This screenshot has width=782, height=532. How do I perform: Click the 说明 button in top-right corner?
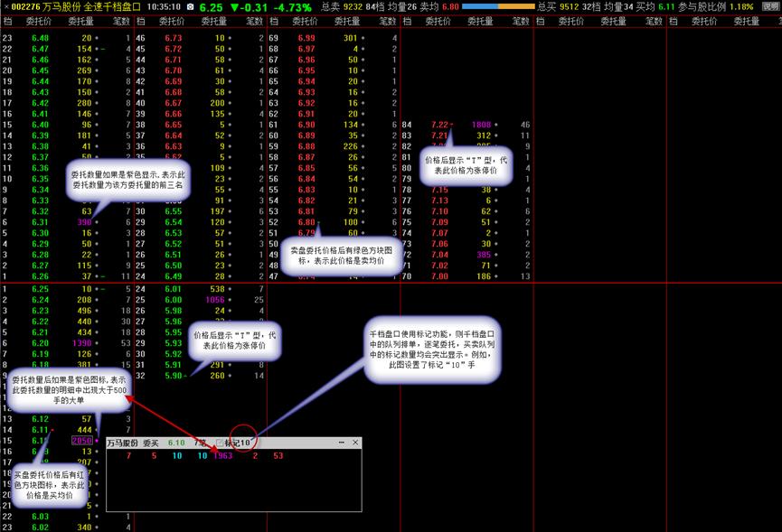click(770, 6)
